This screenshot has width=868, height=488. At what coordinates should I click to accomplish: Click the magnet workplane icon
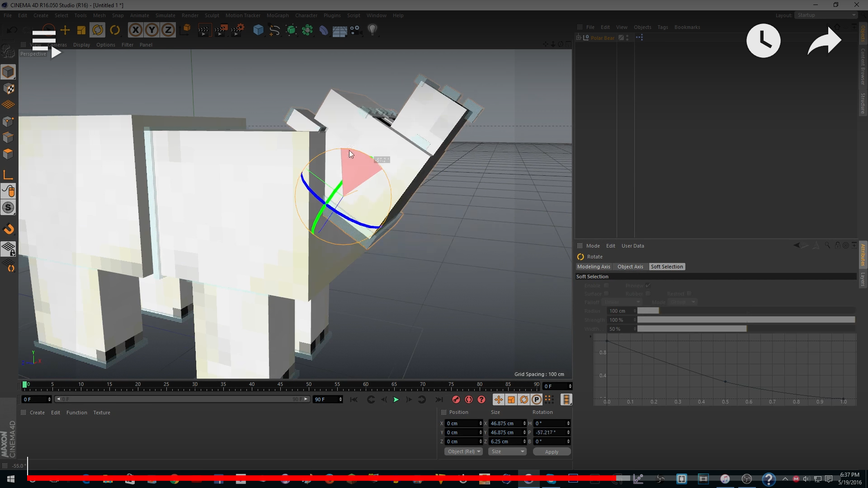click(x=8, y=230)
